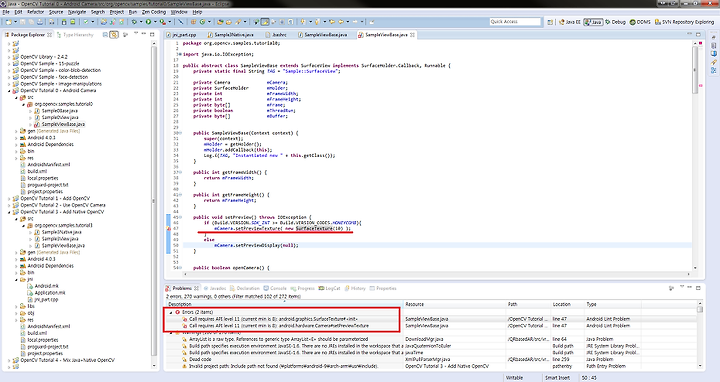Open the Refactor menu

pyautogui.click(x=35, y=12)
